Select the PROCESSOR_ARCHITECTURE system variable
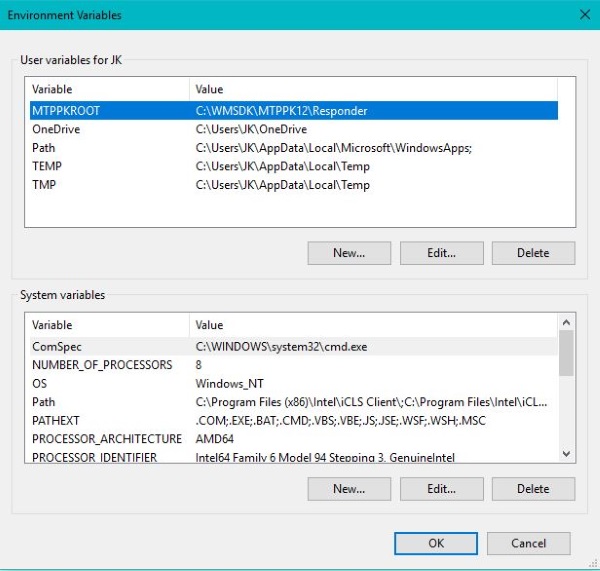Viewport: 600px width, 571px height. (293, 439)
